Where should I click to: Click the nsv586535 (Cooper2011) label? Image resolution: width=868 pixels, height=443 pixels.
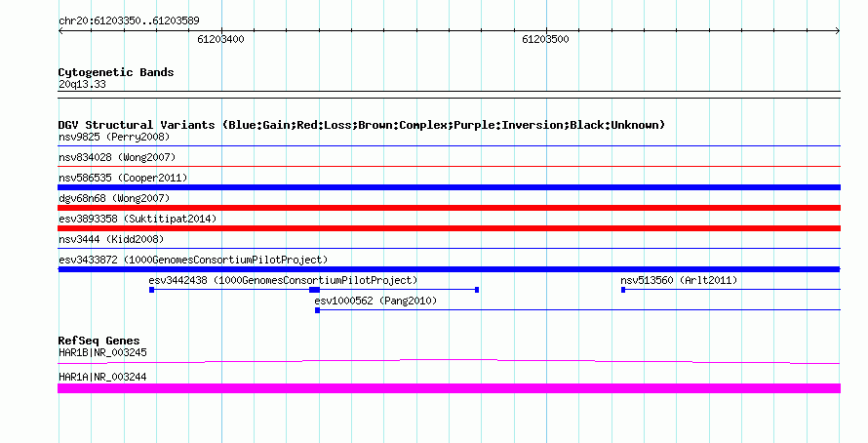point(123,178)
